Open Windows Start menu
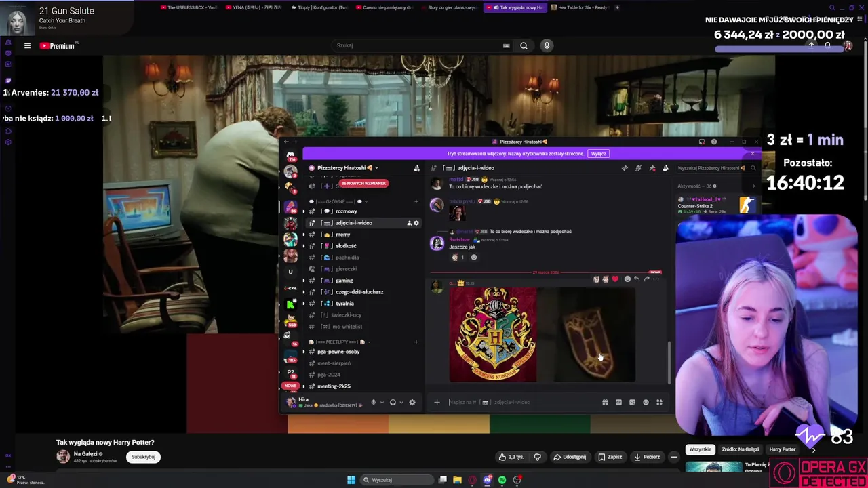This screenshot has height=488, width=868. [351, 480]
